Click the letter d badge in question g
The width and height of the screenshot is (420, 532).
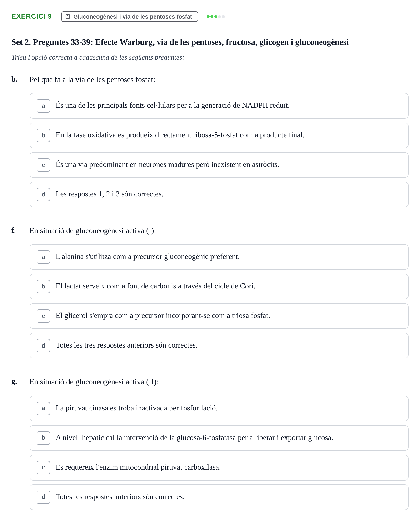click(43, 497)
